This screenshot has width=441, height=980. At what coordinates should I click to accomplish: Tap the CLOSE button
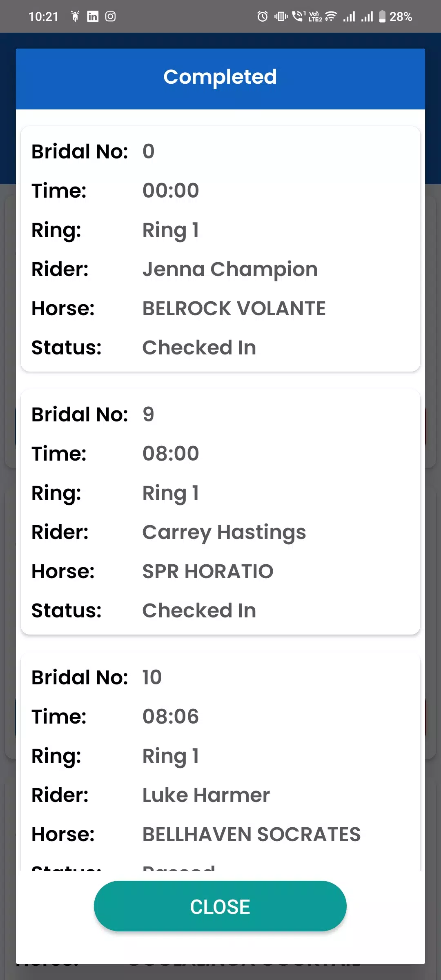coord(220,906)
